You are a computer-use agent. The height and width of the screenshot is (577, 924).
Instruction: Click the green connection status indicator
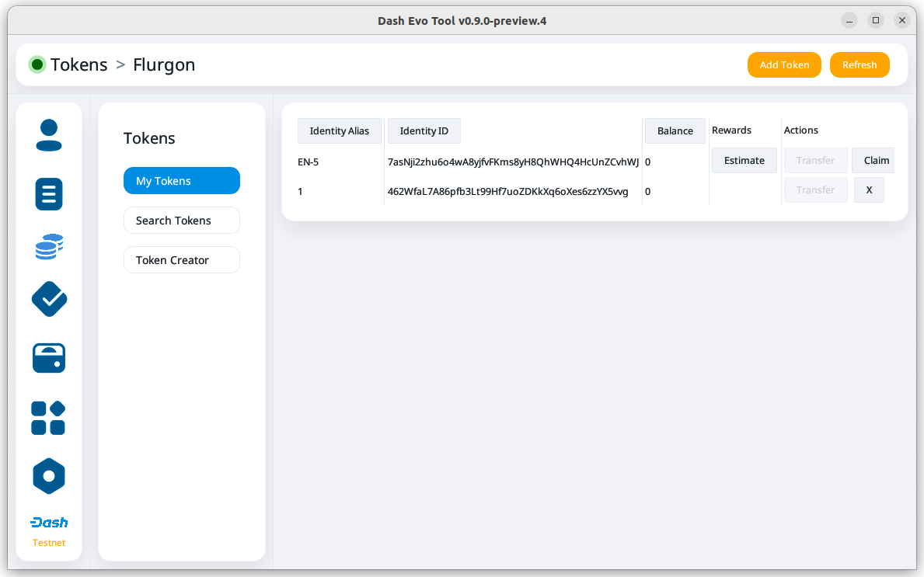pos(37,64)
